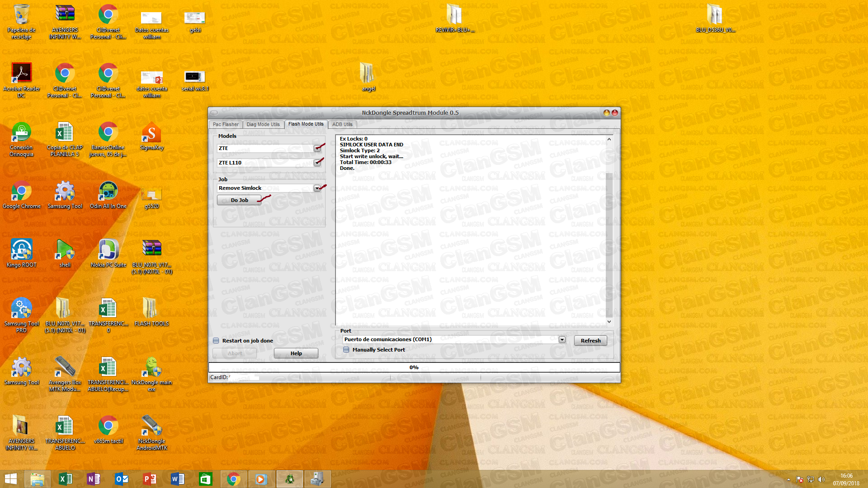Launch SigmaKey application

point(151,136)
